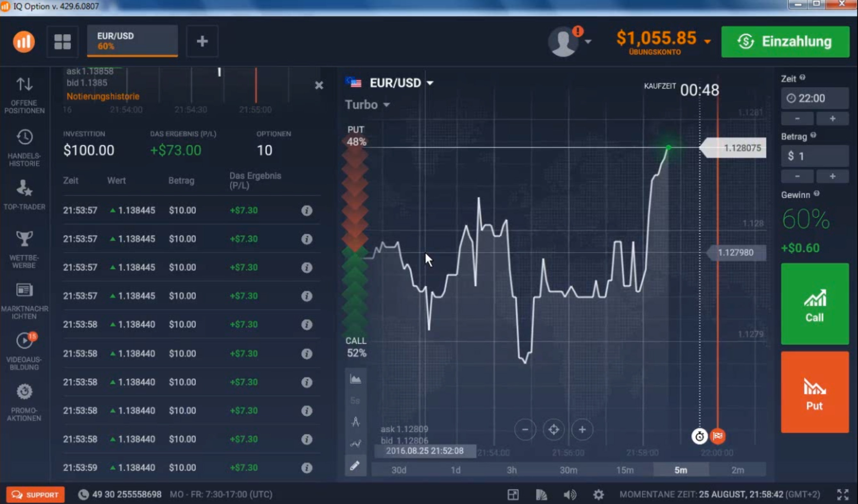The height and width of the screenshot is (504, 858).
Task: Switch chart range to 5m
Action: coord(681,470)
